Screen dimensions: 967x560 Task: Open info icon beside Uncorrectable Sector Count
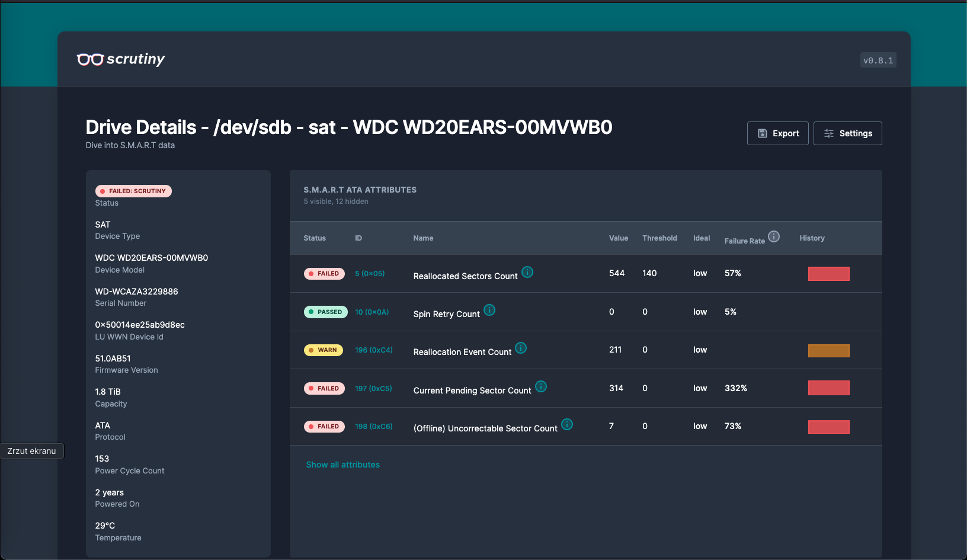point(567,424)
